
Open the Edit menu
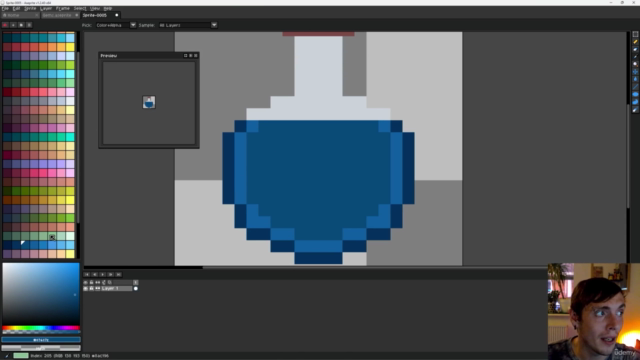16,8
